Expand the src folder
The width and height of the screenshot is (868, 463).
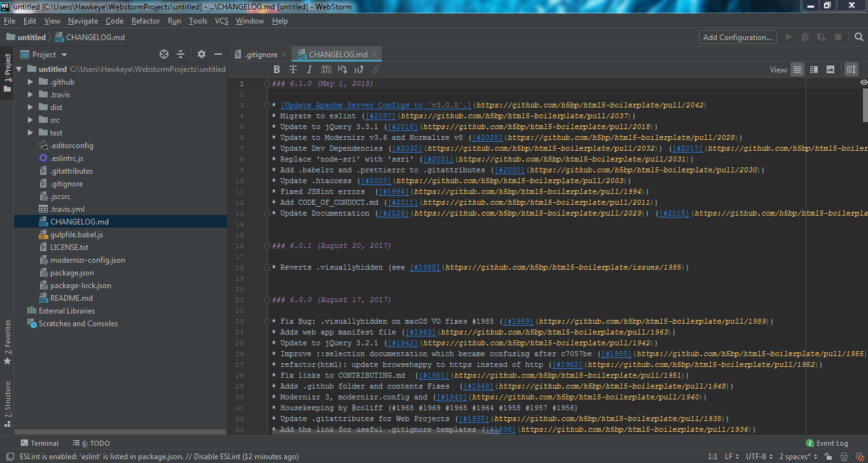click(31, 120)
